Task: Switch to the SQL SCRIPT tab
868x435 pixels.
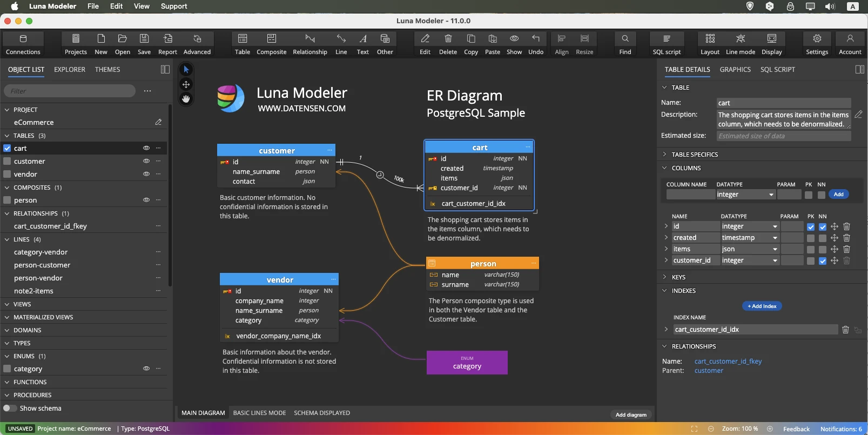Action: pyautogui.click(x=778, y=70)
